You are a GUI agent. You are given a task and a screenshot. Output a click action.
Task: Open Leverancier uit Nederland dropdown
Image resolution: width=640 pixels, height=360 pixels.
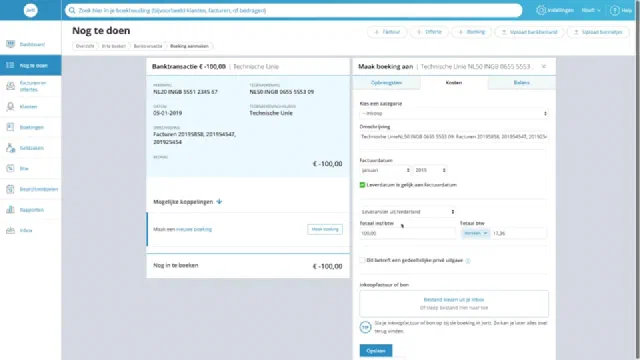point(408,212)
